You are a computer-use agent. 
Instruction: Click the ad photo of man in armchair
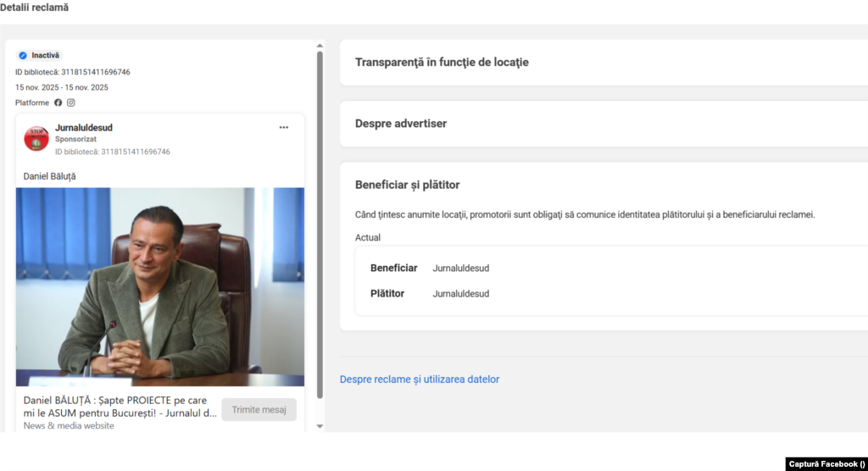click(159, 286)
